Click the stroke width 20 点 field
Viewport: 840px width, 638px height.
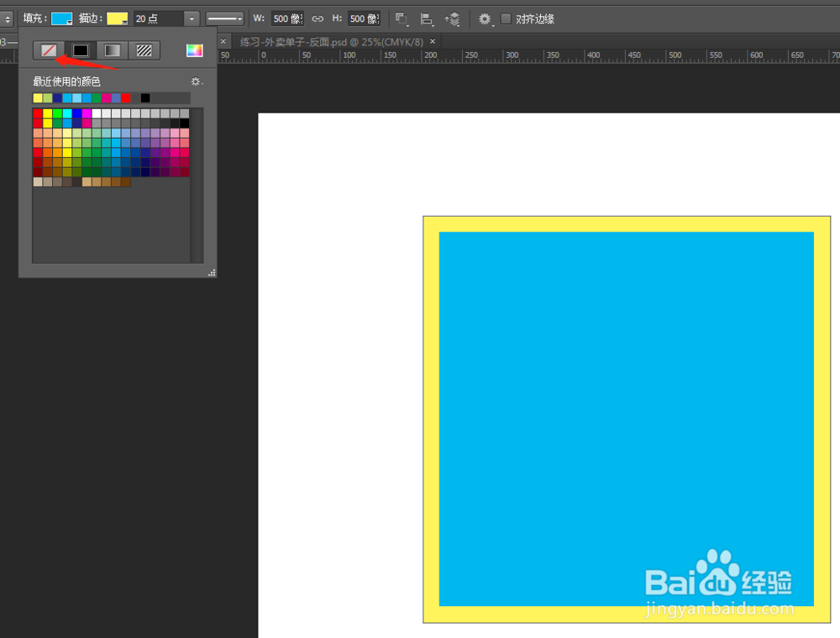159,18
